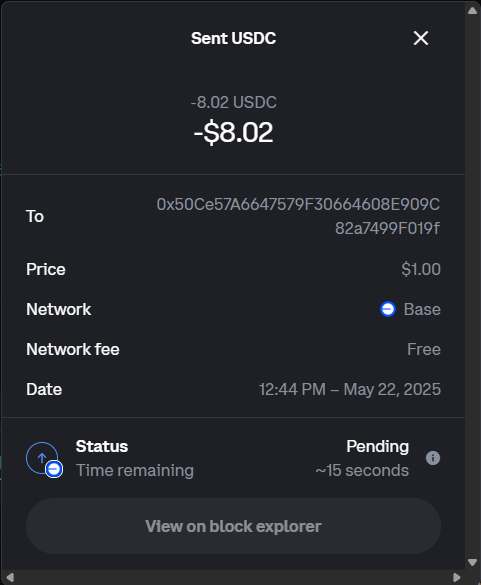This screenshot has width=481, height=585.
Task: Close the Sent USDC dialog
Action: point(421,38)
